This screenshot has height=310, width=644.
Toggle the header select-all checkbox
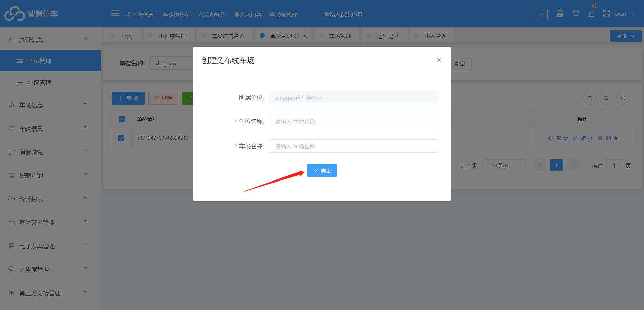point(122,119)
